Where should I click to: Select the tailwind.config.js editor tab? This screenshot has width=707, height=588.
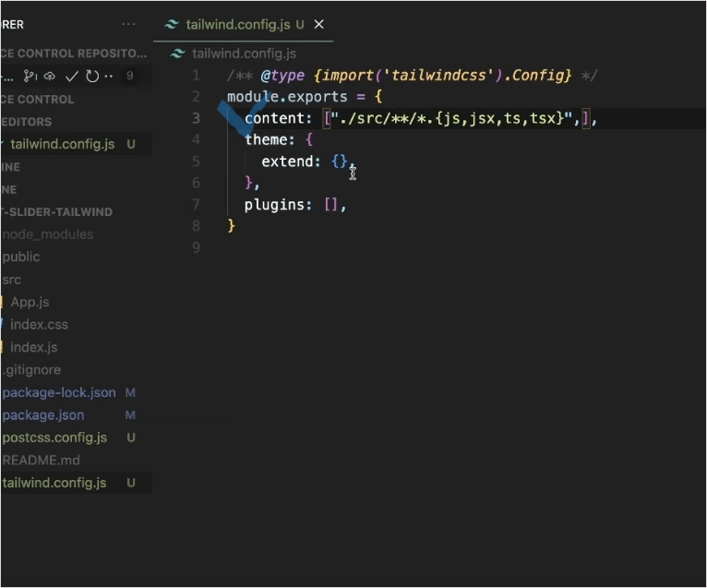(243, 24)
